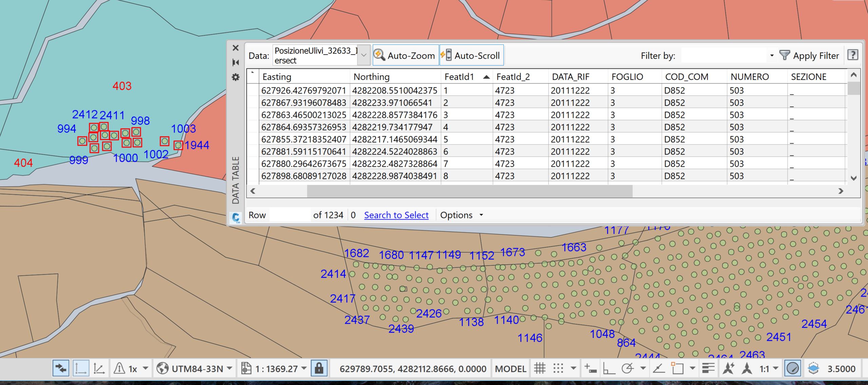The width and height of the screenshot is (868, 385).
Task: Enable ortho mode right-angle icon
Action: (609, 368)
